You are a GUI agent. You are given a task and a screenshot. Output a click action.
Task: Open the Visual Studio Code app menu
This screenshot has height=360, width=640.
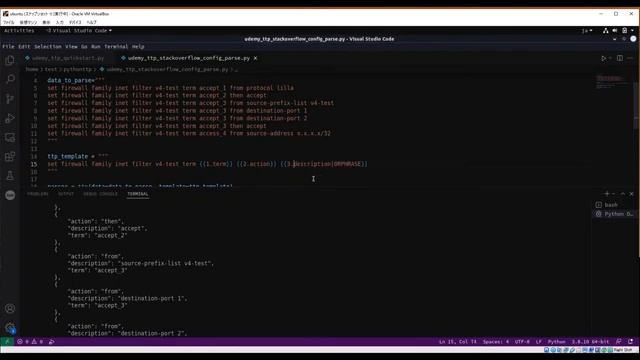coord(78,31)
